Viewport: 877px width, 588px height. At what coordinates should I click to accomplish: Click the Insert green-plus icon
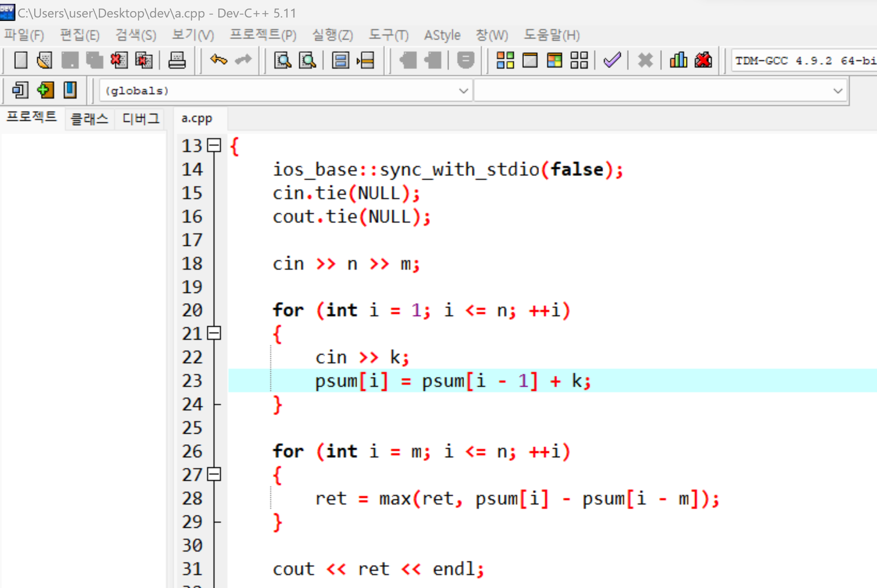(x=45, y=90)
